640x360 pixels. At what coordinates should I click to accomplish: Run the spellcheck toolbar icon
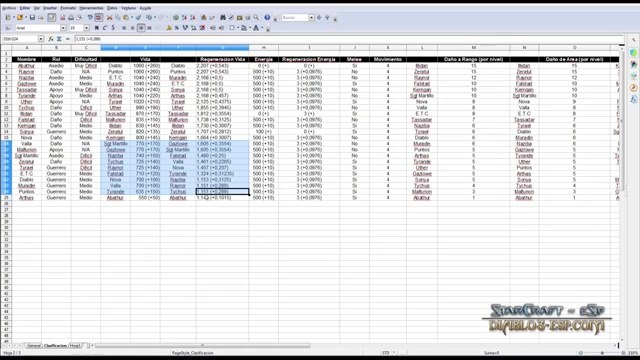[x=90, y=18]
